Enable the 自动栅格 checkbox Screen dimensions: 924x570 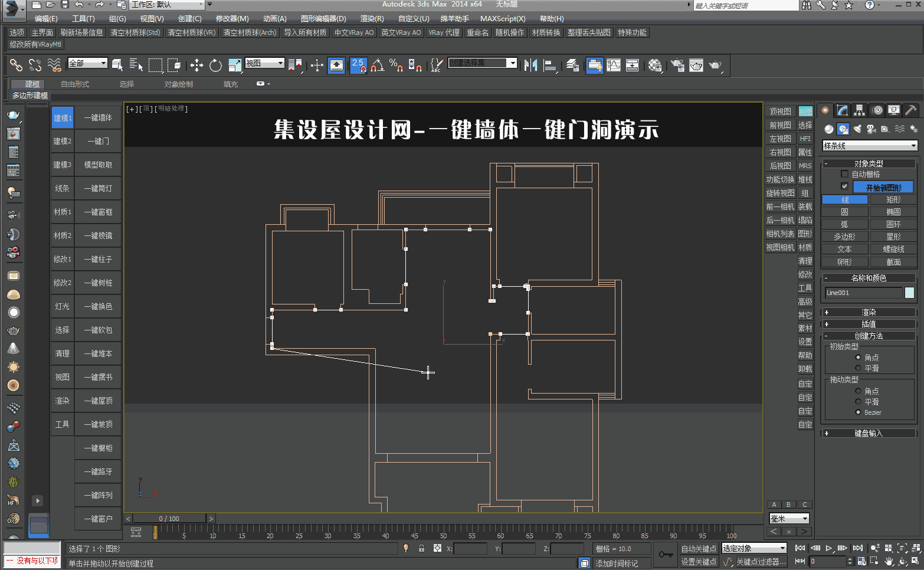point(844,174)
